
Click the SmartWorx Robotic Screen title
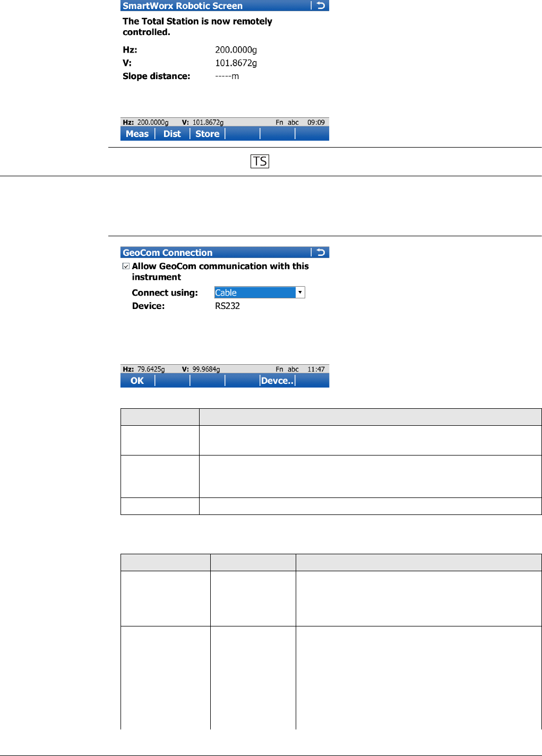click(x=183, y=6)
